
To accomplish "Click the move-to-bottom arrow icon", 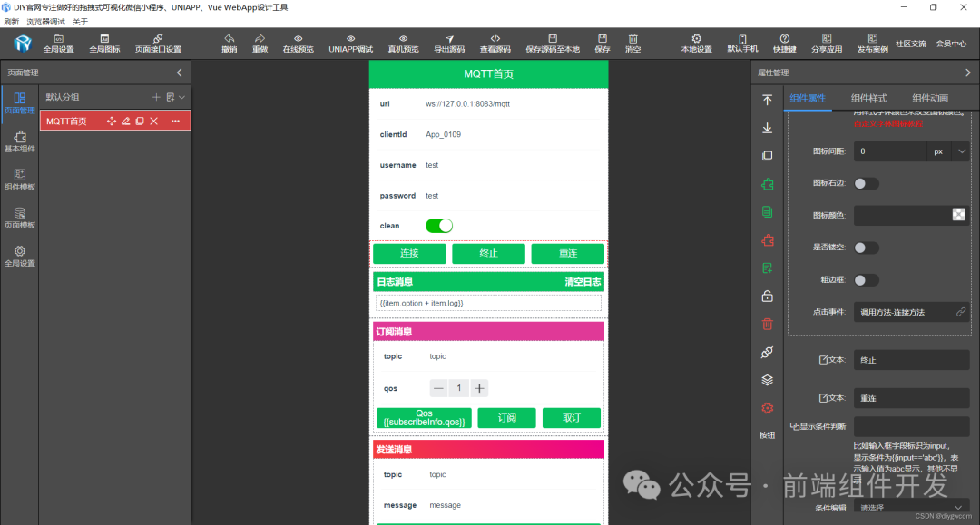I will [767, 128].
